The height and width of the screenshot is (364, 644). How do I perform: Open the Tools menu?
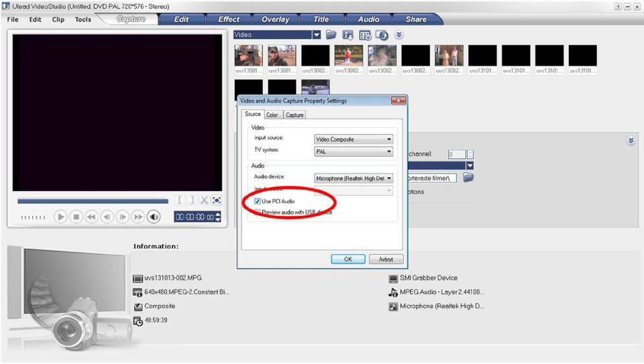click(x=83, y=19)
